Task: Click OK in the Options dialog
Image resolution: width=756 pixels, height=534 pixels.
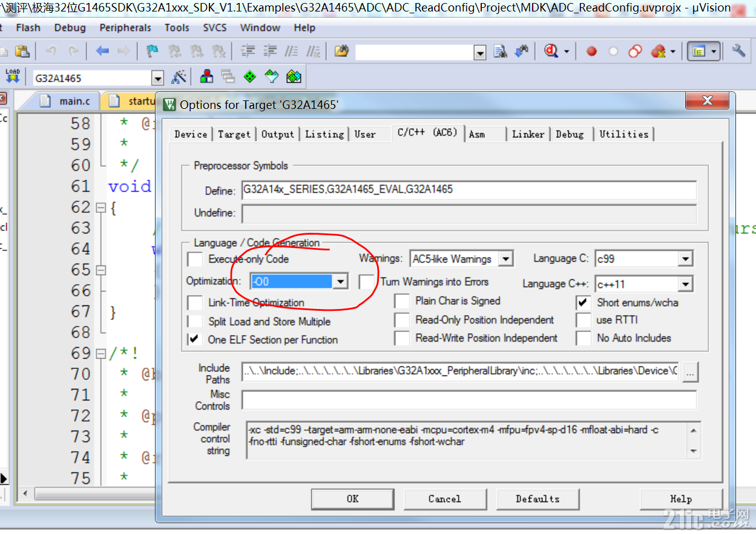Action: tap(353, 499)
